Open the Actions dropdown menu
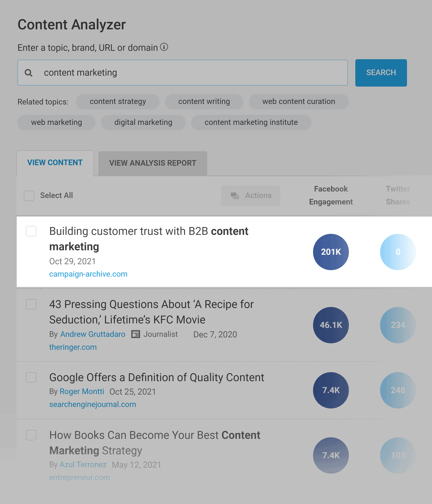 coord(250,196)
